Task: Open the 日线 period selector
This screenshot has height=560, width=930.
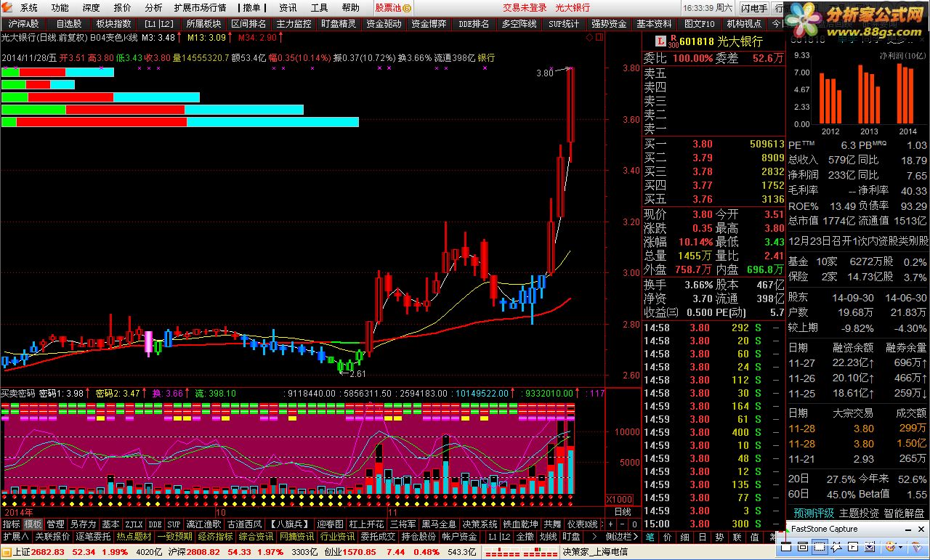Action: (623, 511)
